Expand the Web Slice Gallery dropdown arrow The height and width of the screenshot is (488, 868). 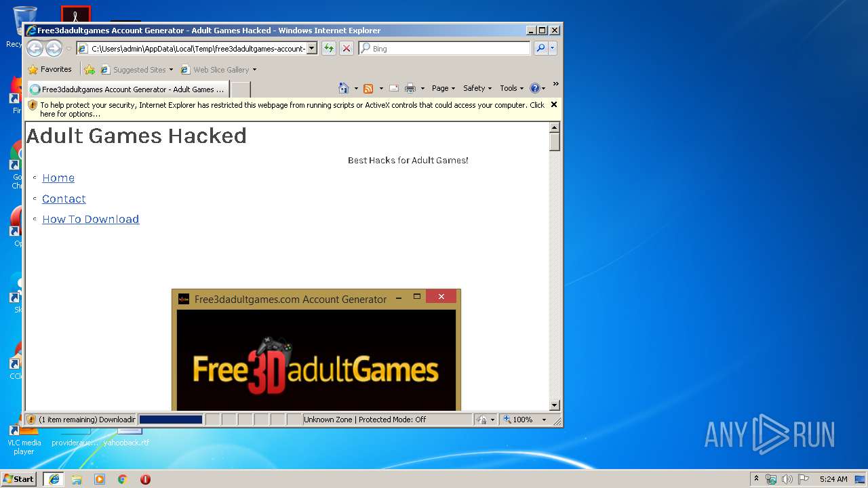(254, 70)
